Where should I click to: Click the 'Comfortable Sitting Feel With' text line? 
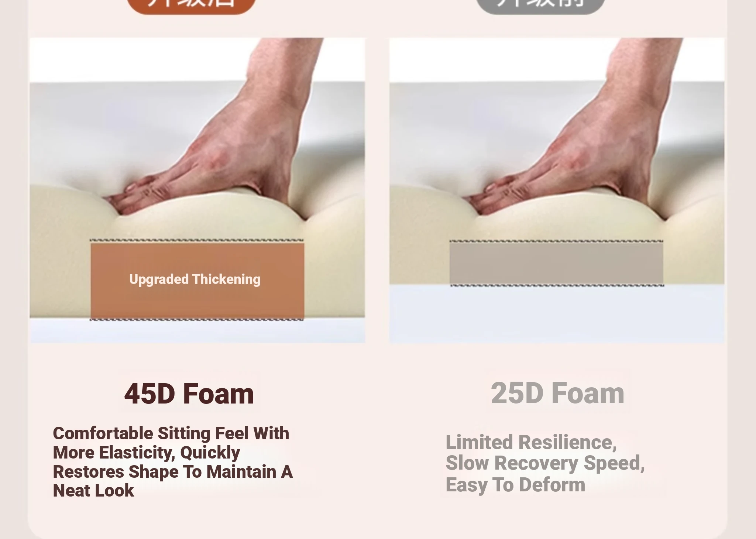coord(171,433)
